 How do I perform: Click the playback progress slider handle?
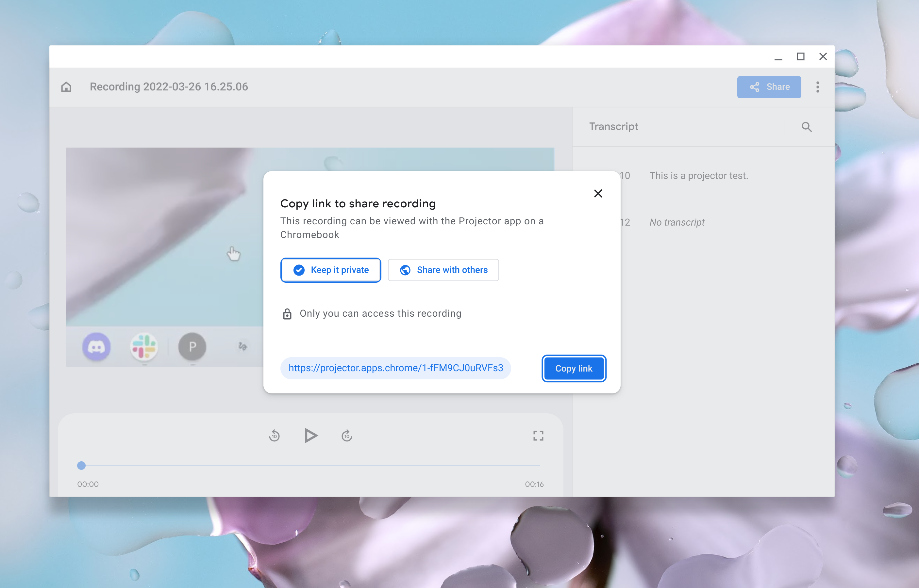[x=81, y=466]
